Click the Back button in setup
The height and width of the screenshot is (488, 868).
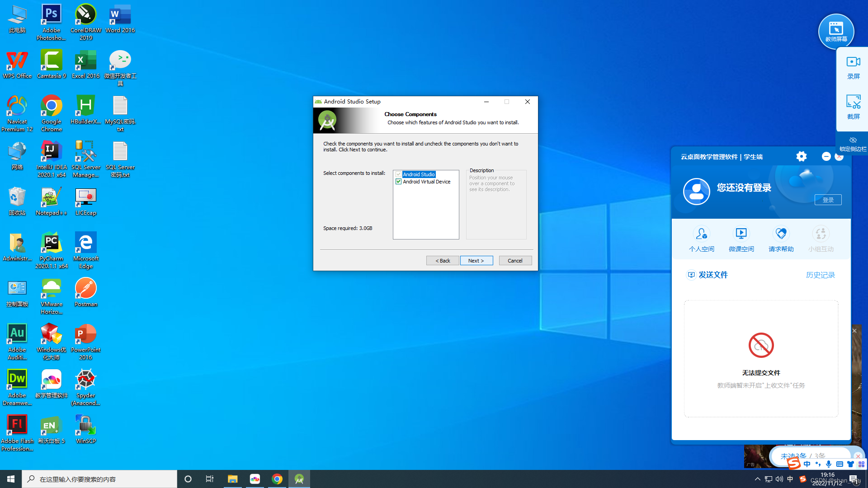tap(443, 261)
